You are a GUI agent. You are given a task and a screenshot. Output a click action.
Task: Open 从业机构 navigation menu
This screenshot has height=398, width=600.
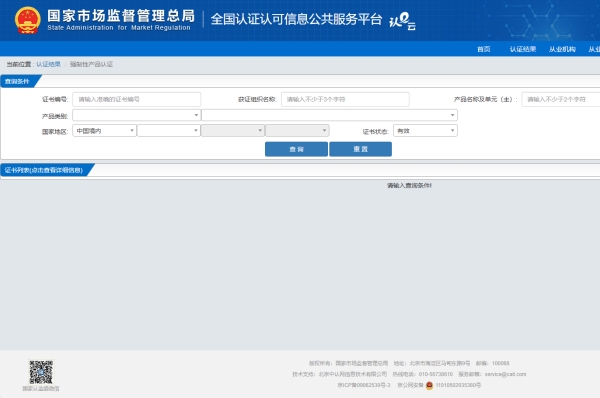(x=562, y=49)
